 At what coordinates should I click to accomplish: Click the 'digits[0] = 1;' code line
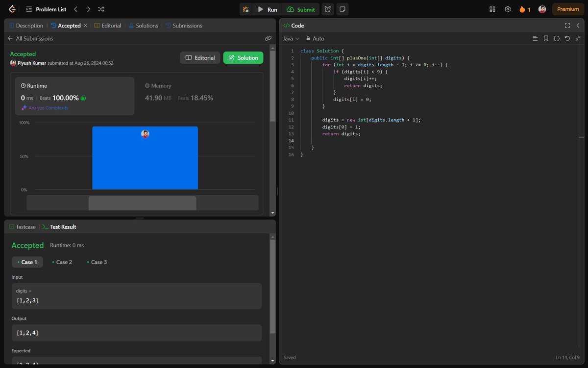[x=341, y=127]
